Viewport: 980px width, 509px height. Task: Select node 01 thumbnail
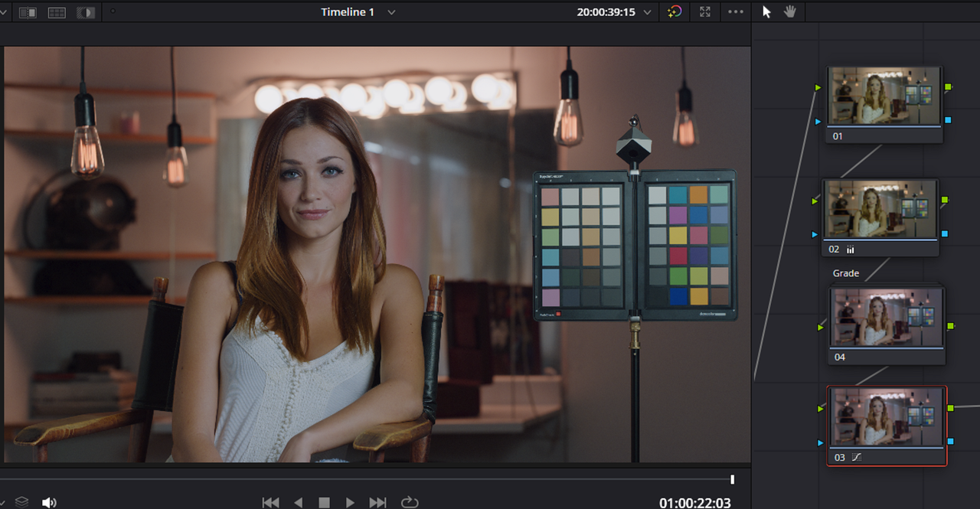click(x=884, y=96)
